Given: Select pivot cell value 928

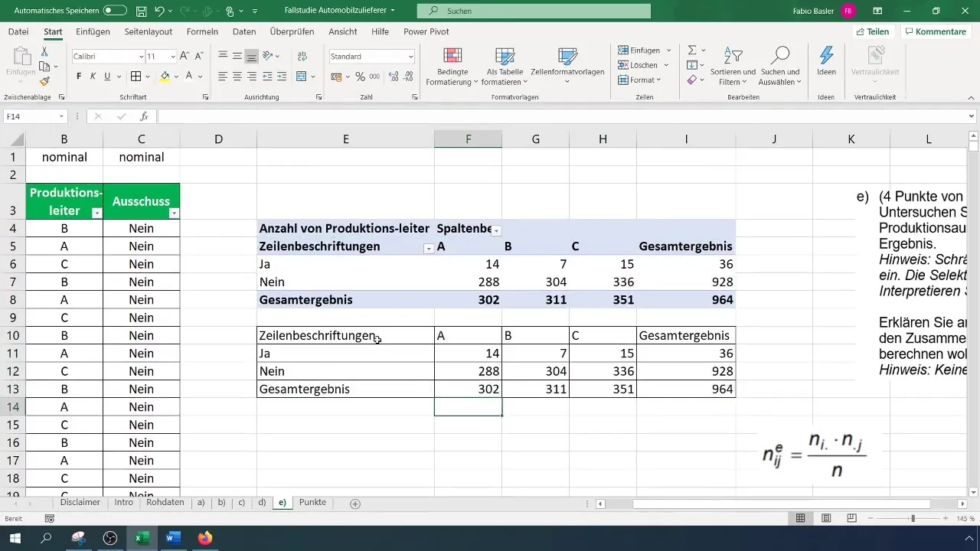Looking at the screenshot, I should [x=686, y=282].
